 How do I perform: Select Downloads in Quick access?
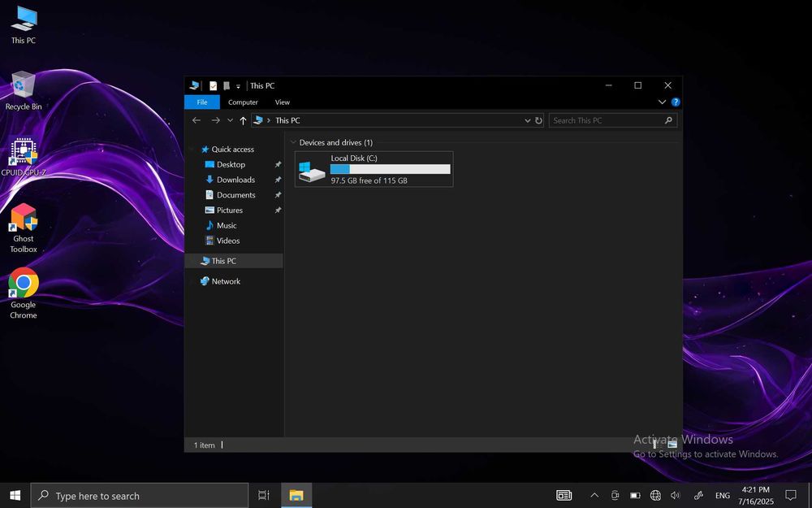pos(235,180)
